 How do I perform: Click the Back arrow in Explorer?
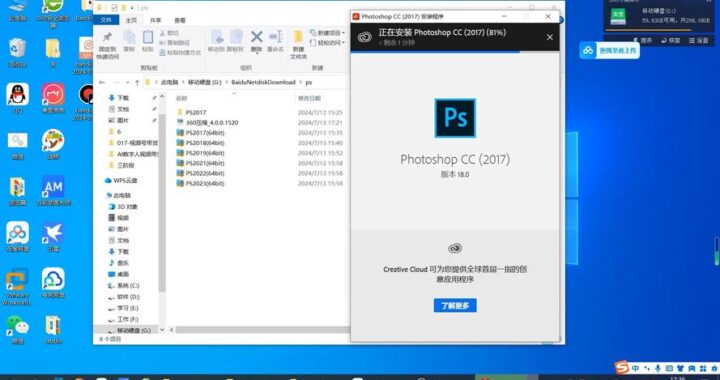click(102, 82)
